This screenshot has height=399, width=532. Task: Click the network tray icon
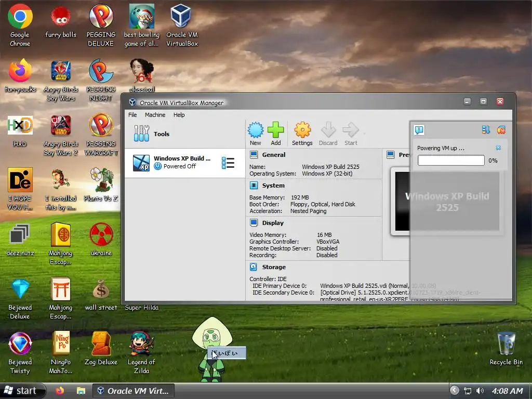[x=468, y=391]
